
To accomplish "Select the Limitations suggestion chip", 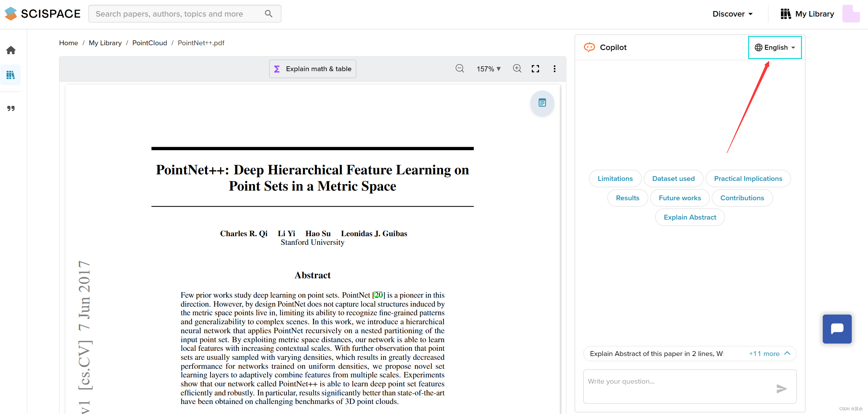I will pos(615,179).
